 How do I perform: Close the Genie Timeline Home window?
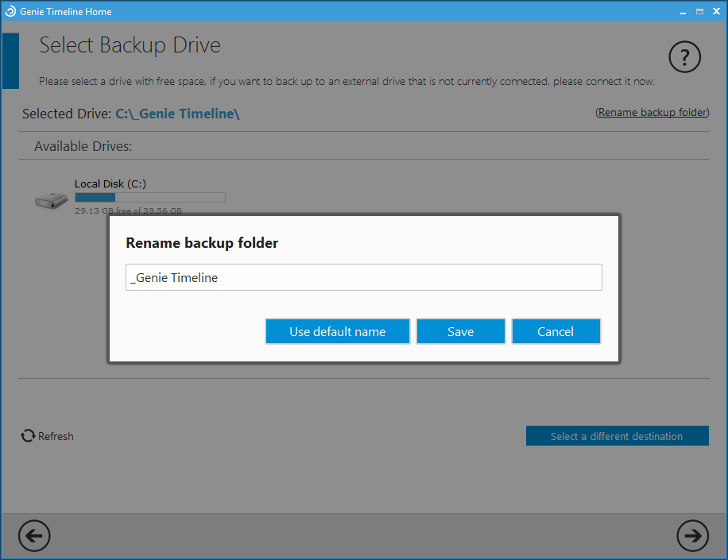click(716, 11)
